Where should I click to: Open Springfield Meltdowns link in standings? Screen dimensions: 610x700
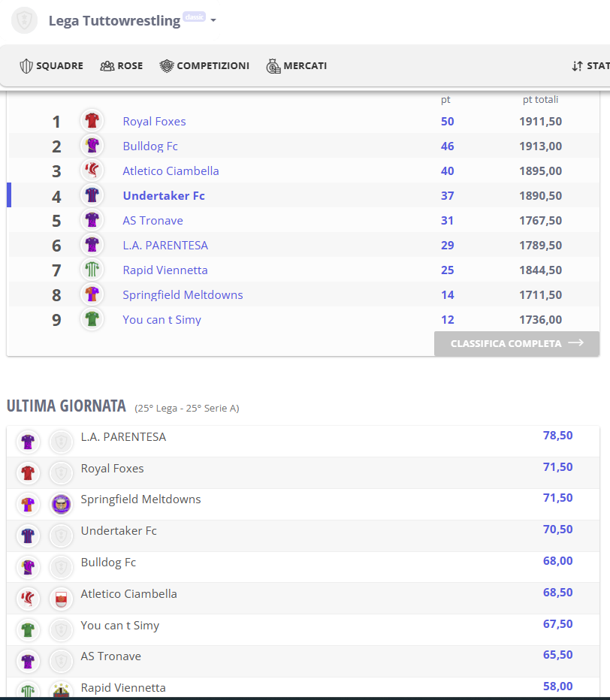pos(183,295)
